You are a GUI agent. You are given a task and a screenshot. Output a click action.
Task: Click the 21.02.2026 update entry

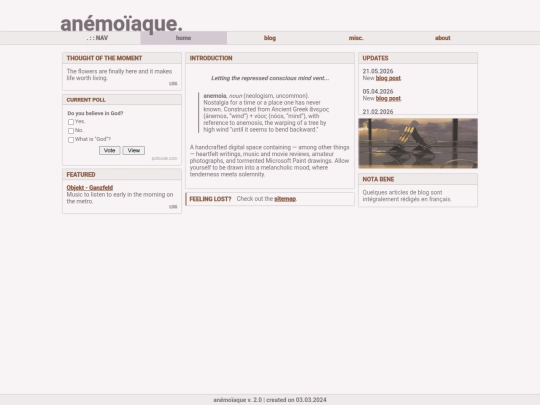tap(378, 112)
